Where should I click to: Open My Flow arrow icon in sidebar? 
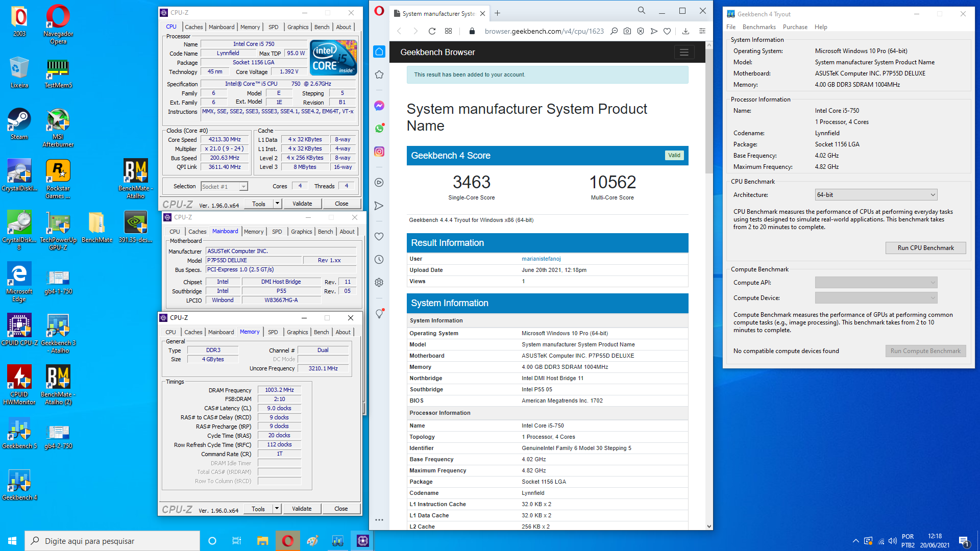coord(379,206)
